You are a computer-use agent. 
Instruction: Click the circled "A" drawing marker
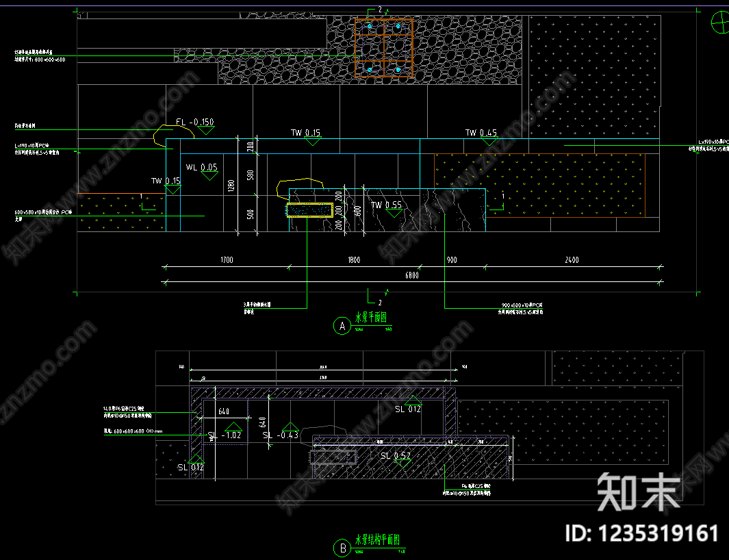coord(342,326)
